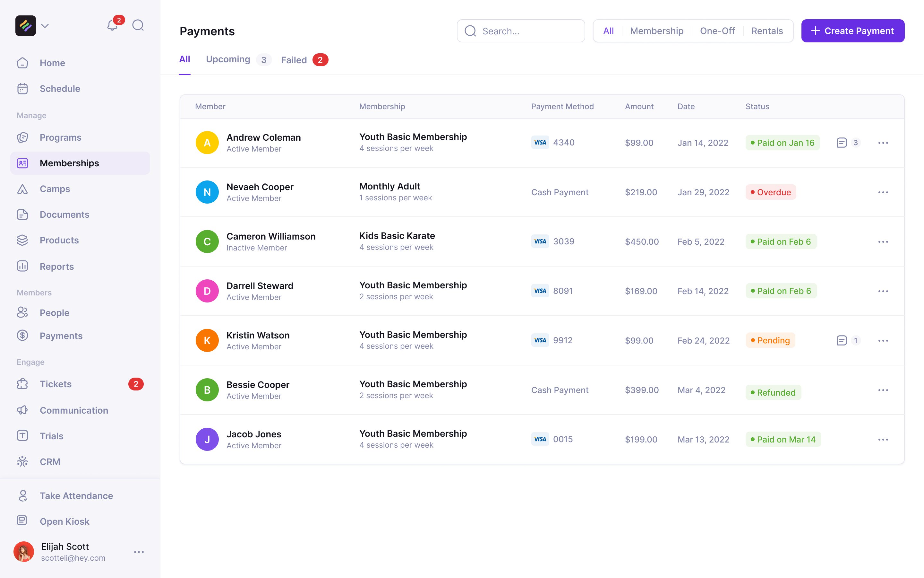Open more options for Jacob Jones
924x578 pixels.
(x=883, y=440)
